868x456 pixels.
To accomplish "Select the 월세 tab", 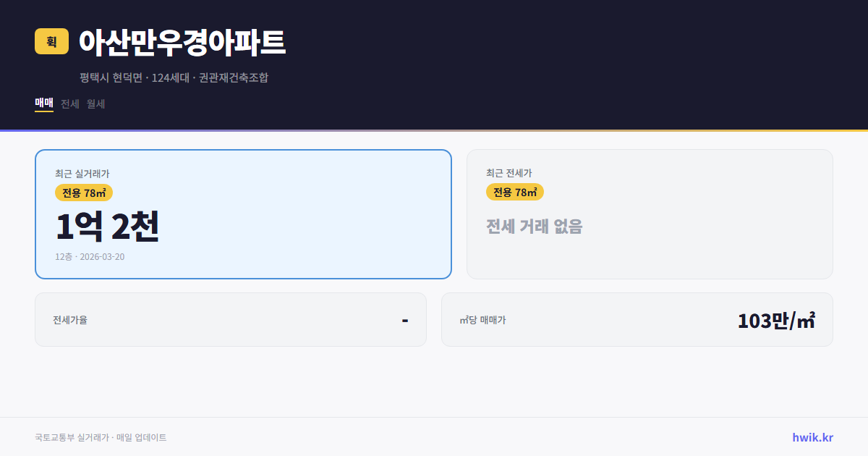I will 95,104.
